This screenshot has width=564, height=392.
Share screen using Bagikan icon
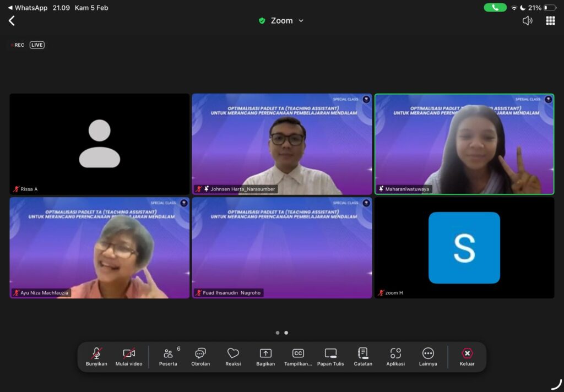tap(265, 357)
